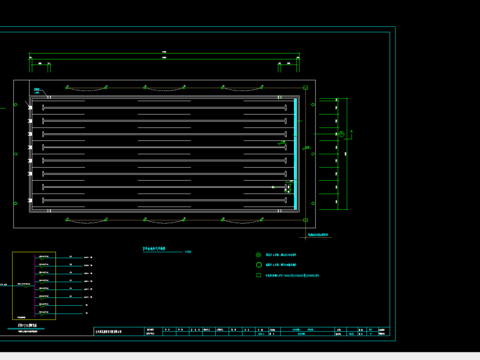Select the bottom-left green curved arc below pool
480x360 pixels.
86,221
